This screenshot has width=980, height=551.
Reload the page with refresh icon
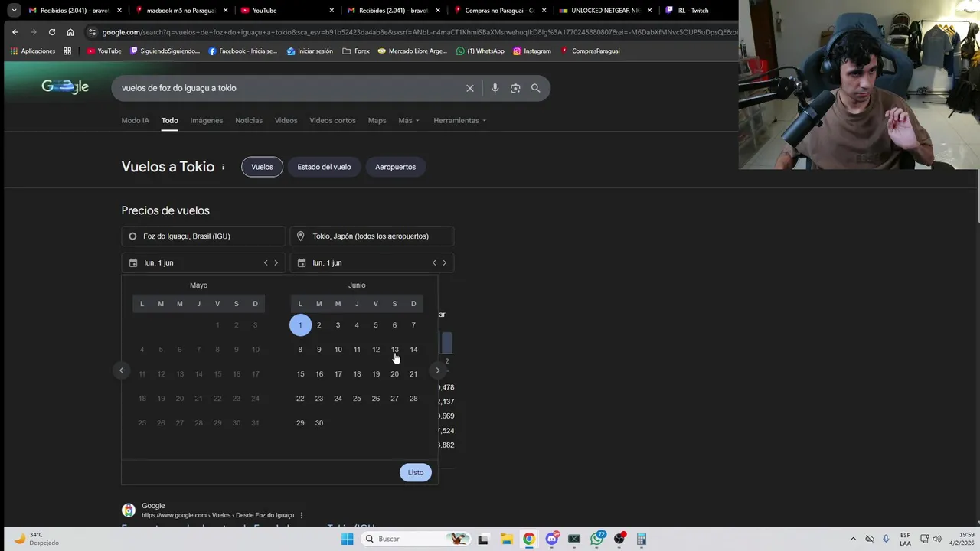pos(52,32)
